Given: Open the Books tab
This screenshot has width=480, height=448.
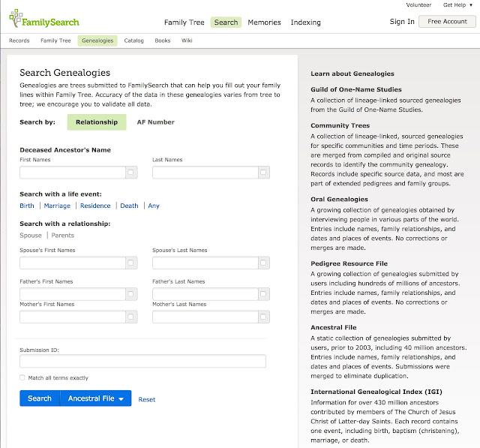Looking at the screenshot, I should [x=162, y=41].
